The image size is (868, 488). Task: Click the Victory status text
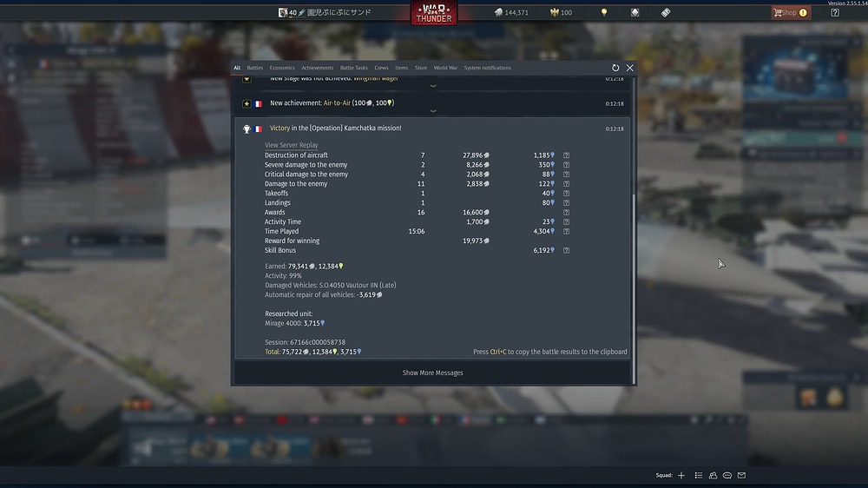tap(279, 128)
